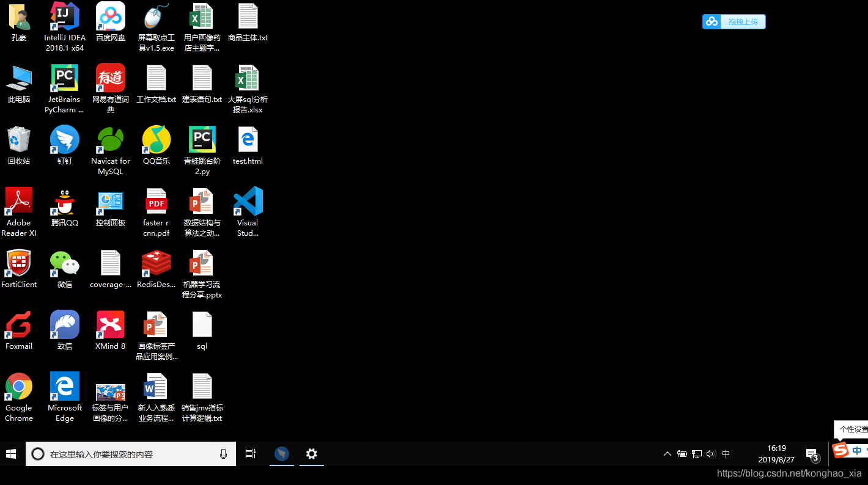Image resolution: width=868 pixels, height=485 pixels.
Task: Select the 致信 feather icon
Action: tap(65, 331)
